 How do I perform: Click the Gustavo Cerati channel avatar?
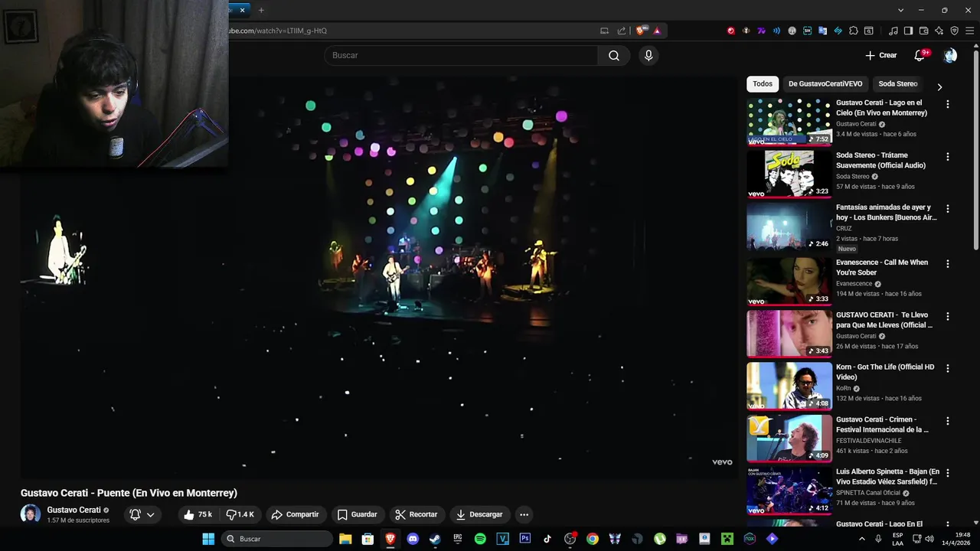[x=31, y=514]
